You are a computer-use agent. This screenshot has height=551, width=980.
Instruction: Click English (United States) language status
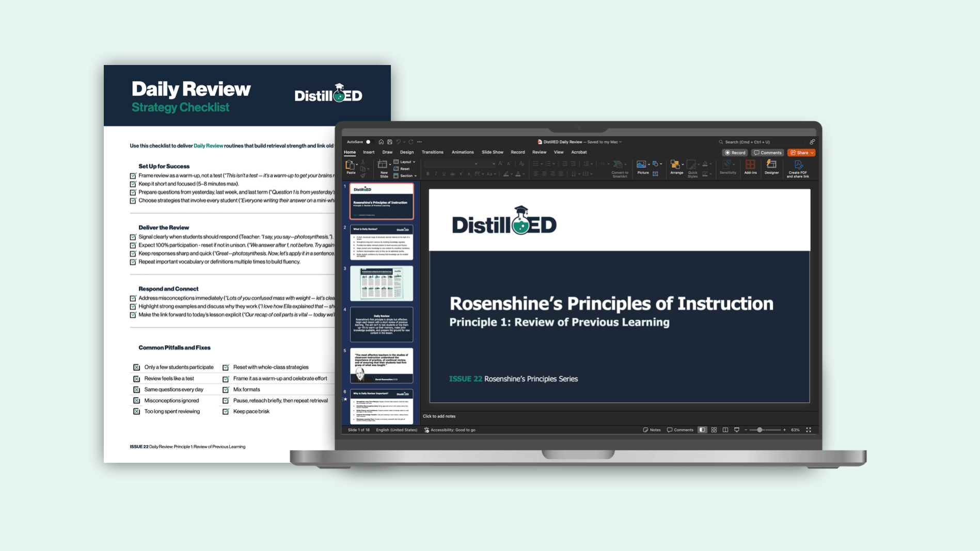pos(397,430)
